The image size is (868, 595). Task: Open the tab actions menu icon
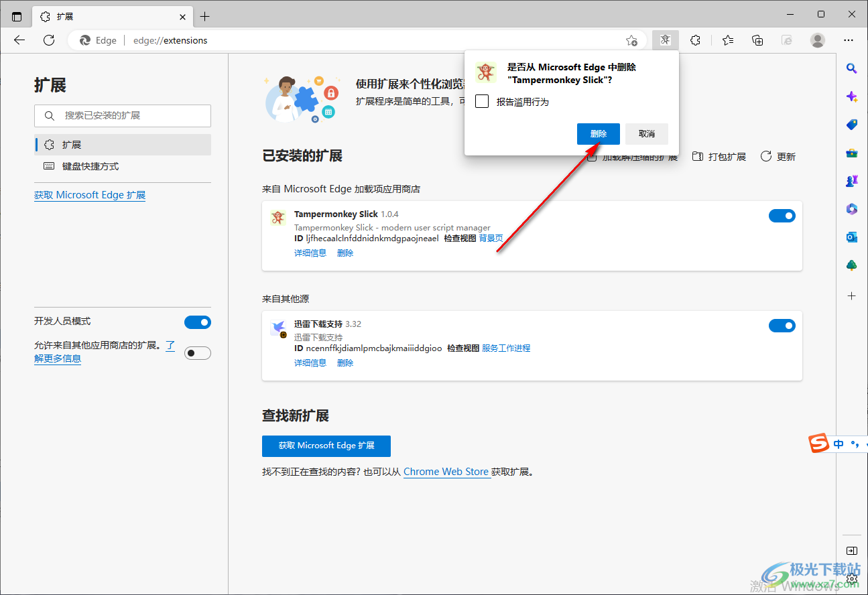[x=17, y=16]
